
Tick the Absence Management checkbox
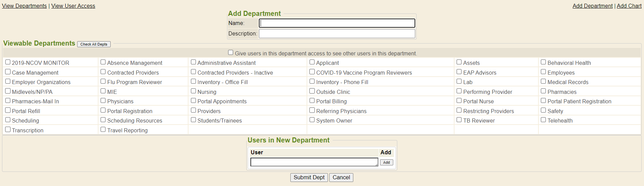click(x=103, y=62)
